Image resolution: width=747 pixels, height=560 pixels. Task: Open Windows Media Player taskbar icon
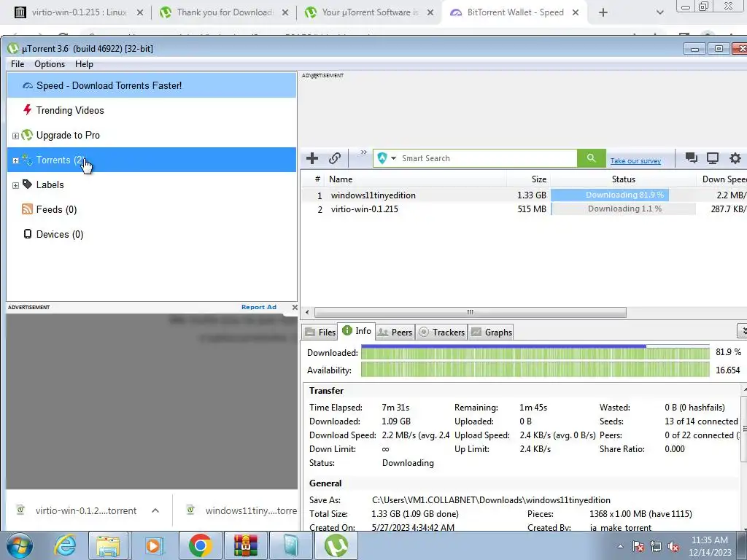[x=153, y=545]
